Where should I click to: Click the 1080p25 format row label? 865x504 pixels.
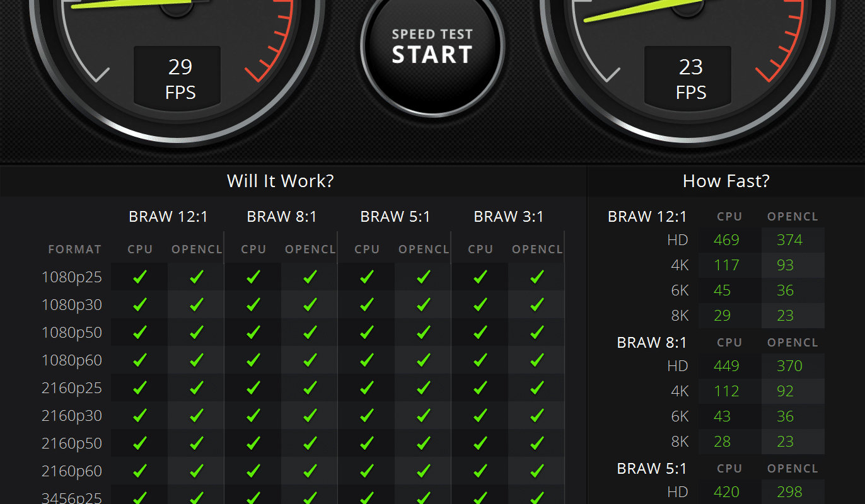pos(72,277)
